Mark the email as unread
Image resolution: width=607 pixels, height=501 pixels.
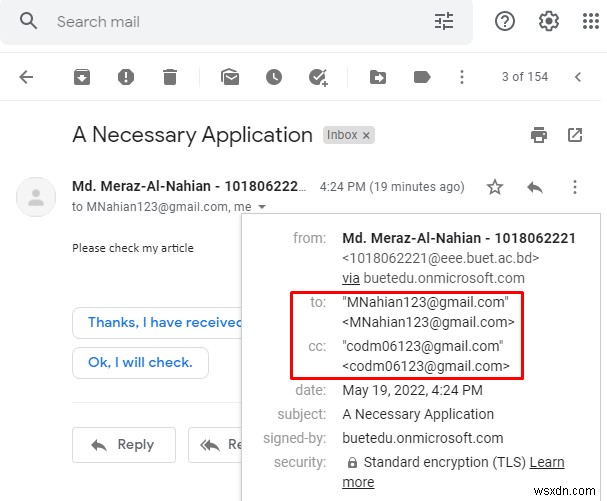coord(230,77)
